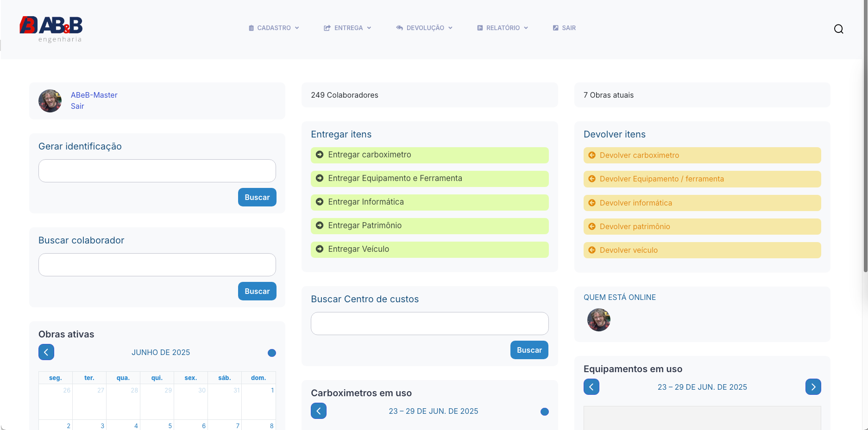Click the online user avatar
This screenshot has width=868, height=430.
[598, 320]
